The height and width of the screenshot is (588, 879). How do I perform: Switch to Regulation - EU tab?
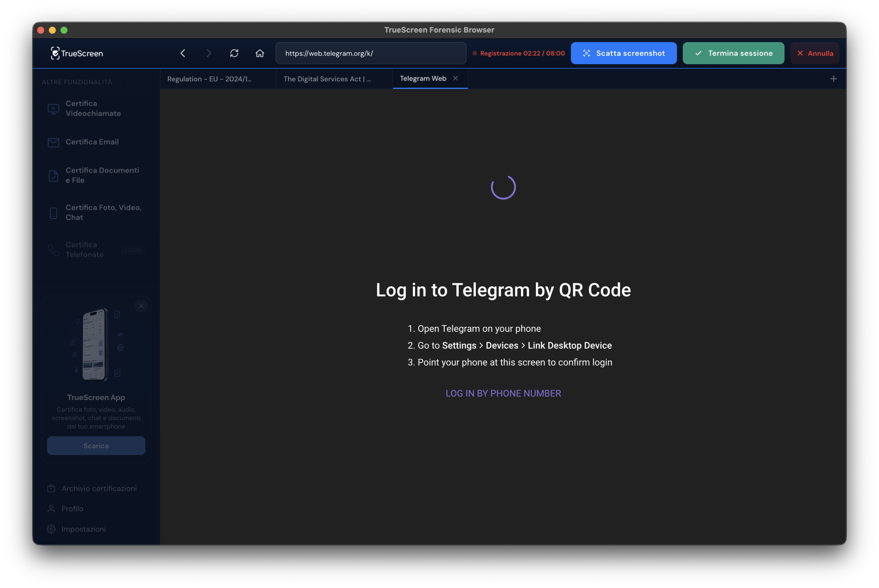click(x=209, y=79)
